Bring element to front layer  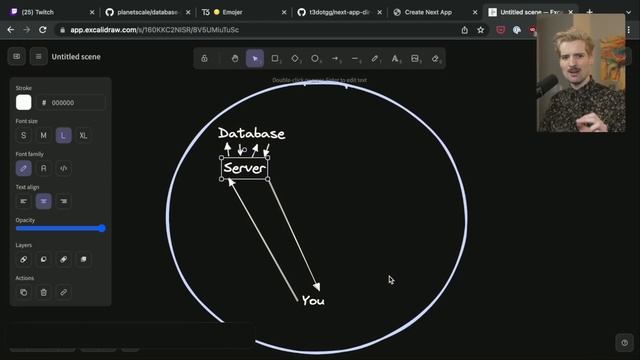83,259
